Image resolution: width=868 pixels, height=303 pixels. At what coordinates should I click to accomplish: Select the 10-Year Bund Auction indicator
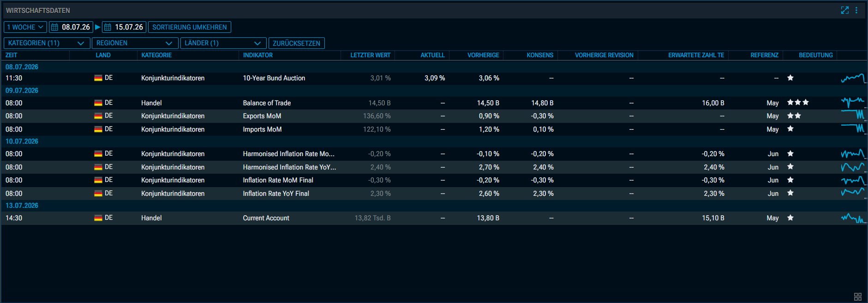point(274,78)
